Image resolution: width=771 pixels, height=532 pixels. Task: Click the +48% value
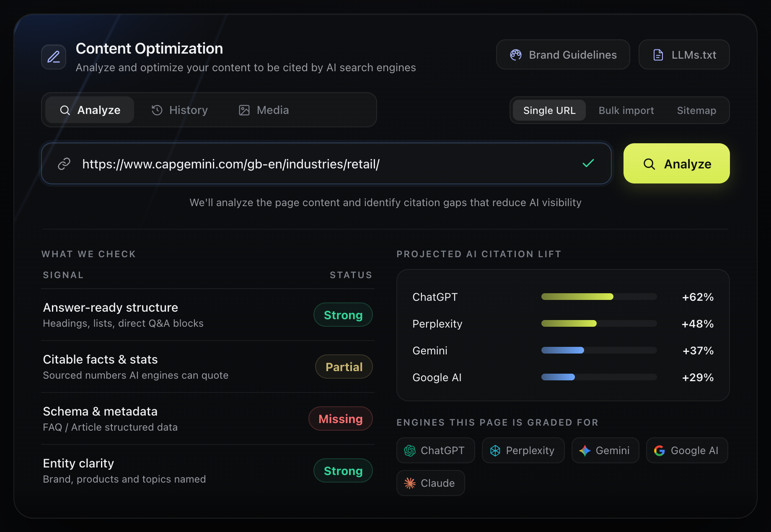pos(698,324)
